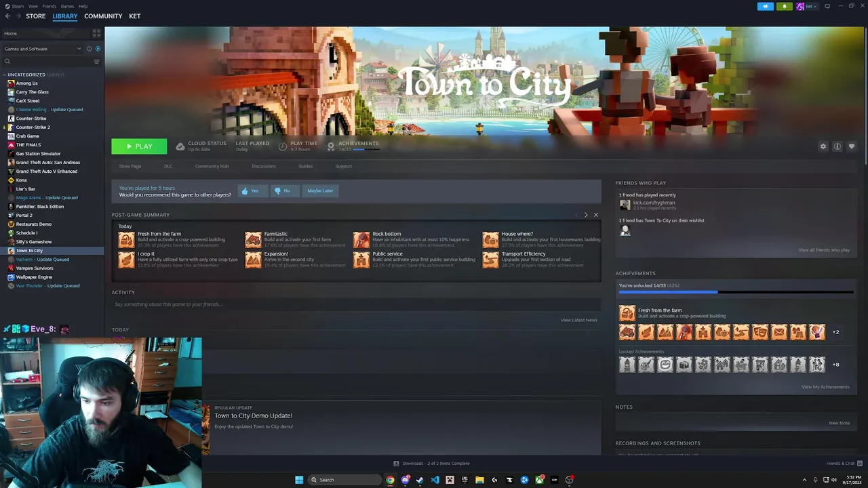Screen dimensions: 868x488
Task: Go to previous post-game summary page
Action: coord(576,215)
